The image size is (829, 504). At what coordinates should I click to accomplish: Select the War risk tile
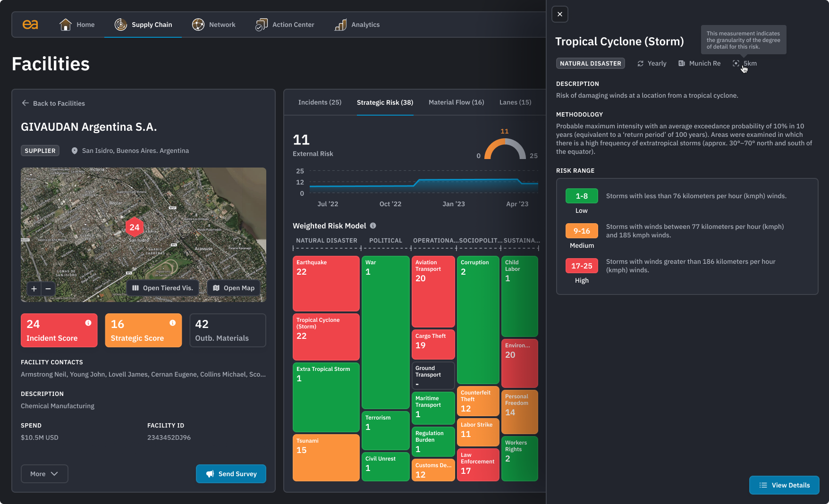(386, 332)
